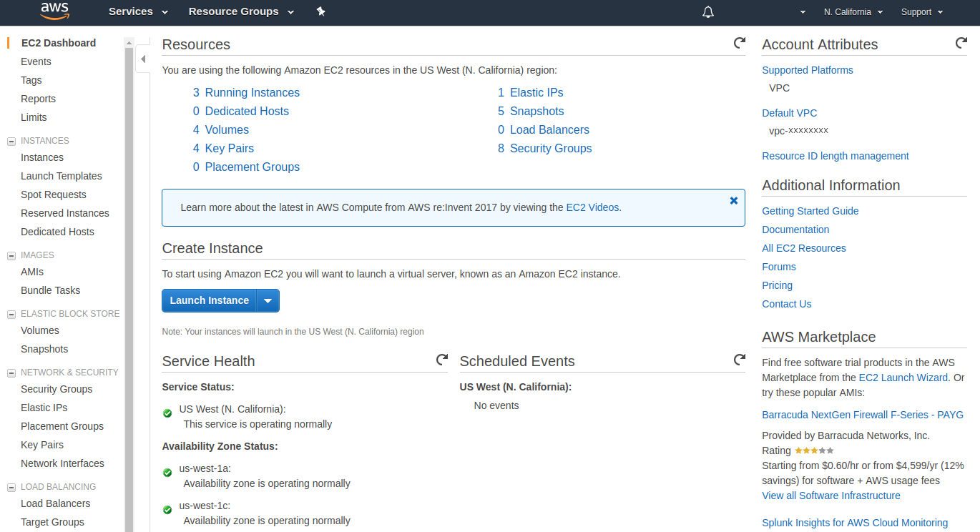Collapse the IMAGES sidebar group

(11, 256)
